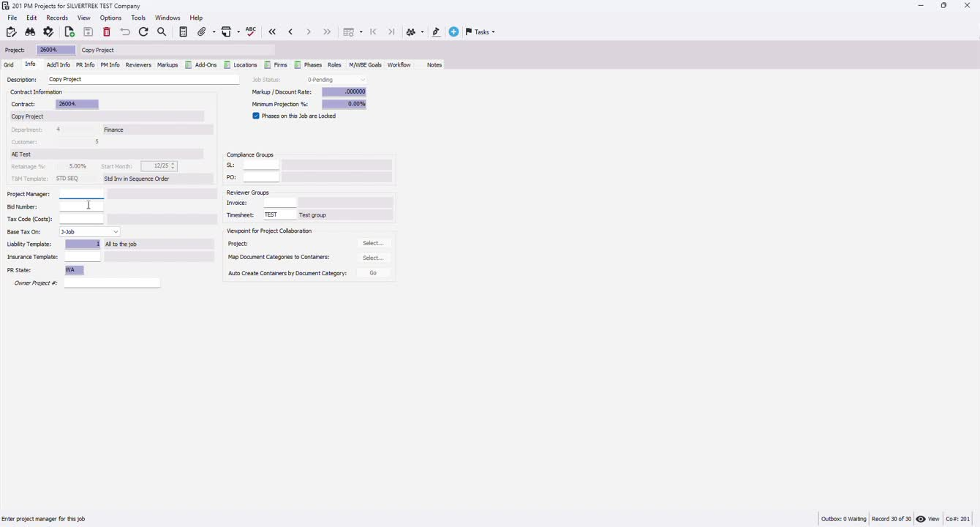Expand the grid view dropdown arrow
Screen dimensions: 980x527
[361, 32]
